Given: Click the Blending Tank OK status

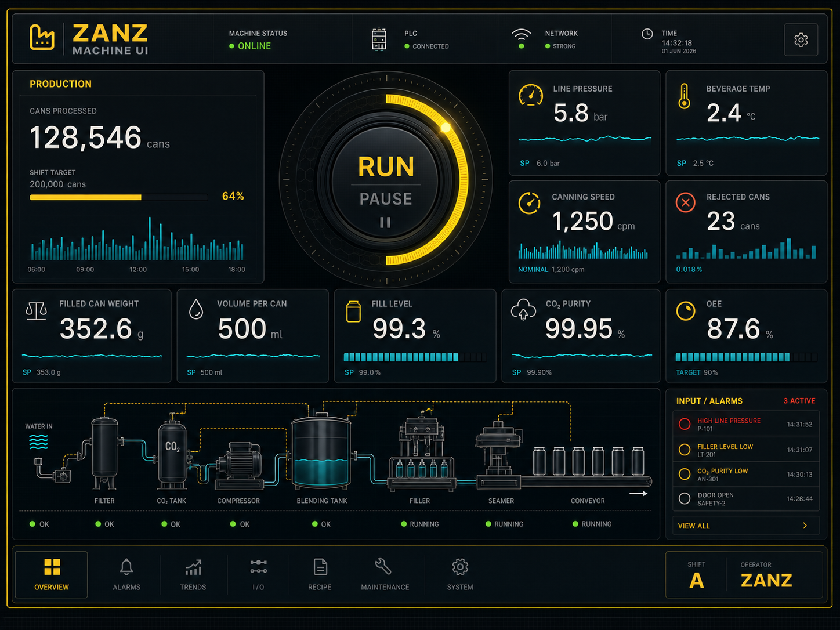Looking at the screenshot, I should pos(321,524).
